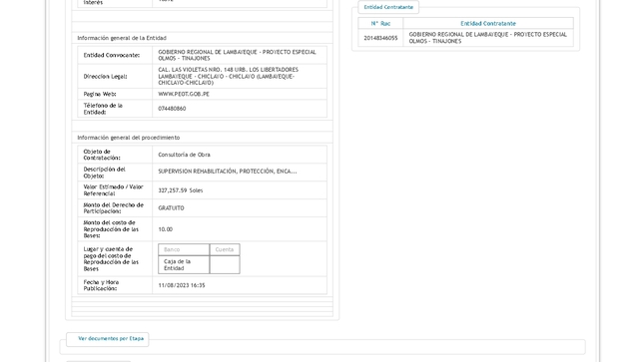Screen dimensions: 644x362
Task: Click 'Información general del procedimiento' heading
Action: (x=129, y=138)
